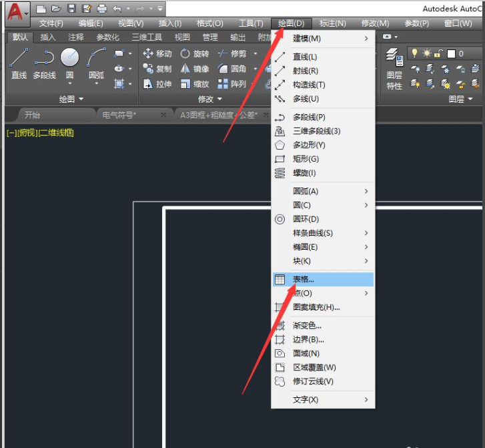The width and height of the screenshot is (485, 448).
Task: Open the Circle tool dropdown arrow
Action: (69, 83)
